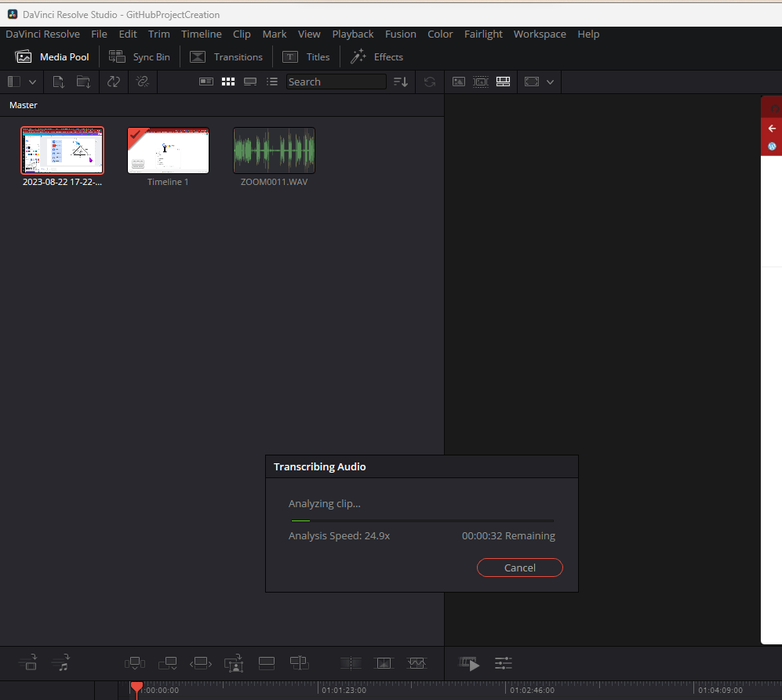Select the ZOOM0011.WAV audio clip
This screenshot has height=700, width=782.
274,150
